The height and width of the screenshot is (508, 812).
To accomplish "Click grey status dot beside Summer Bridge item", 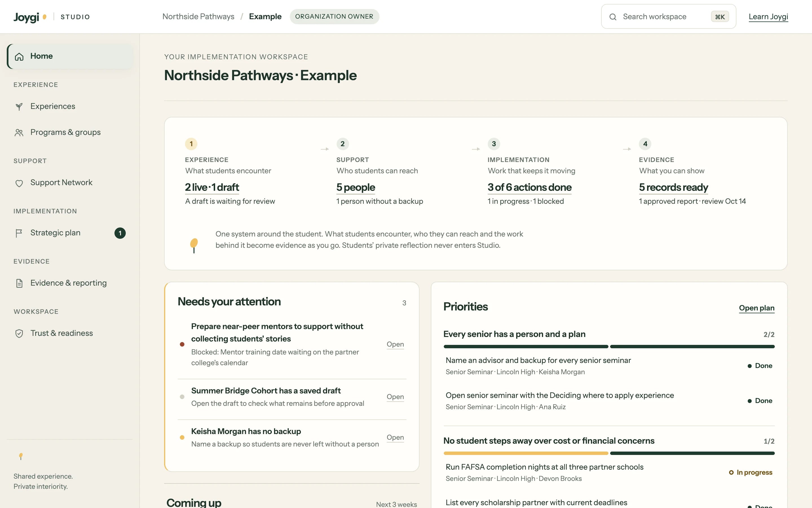I will pyautogui.click(x=182, y=397).
